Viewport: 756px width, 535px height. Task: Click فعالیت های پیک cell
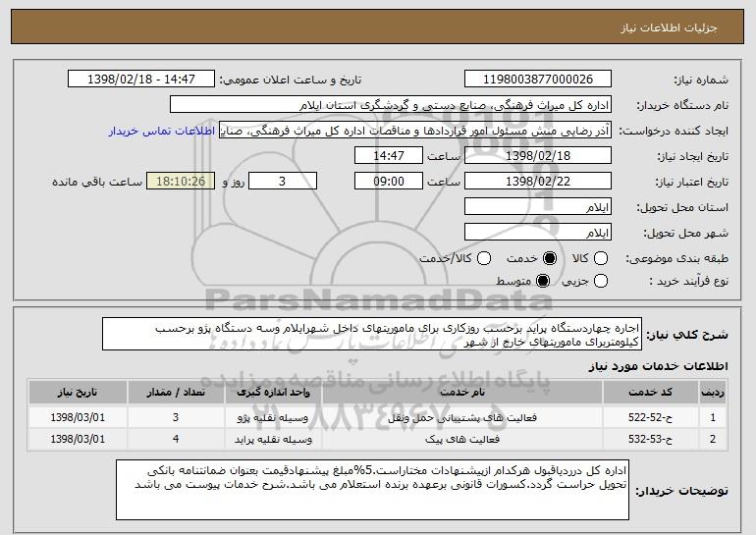pos(462,439)
